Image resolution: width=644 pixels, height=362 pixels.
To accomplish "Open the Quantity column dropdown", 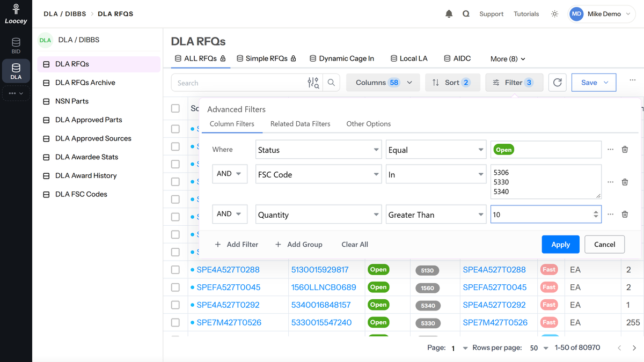I will click(x=319, y=215).
